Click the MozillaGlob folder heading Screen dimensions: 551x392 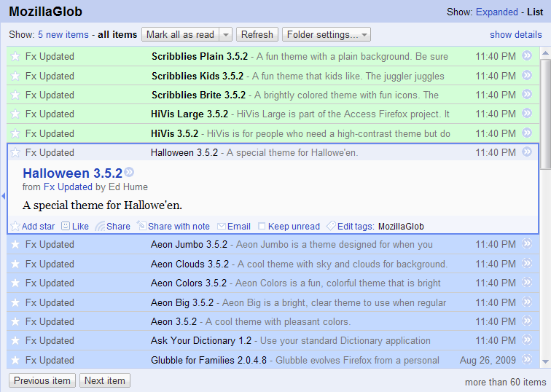[45, 12]
